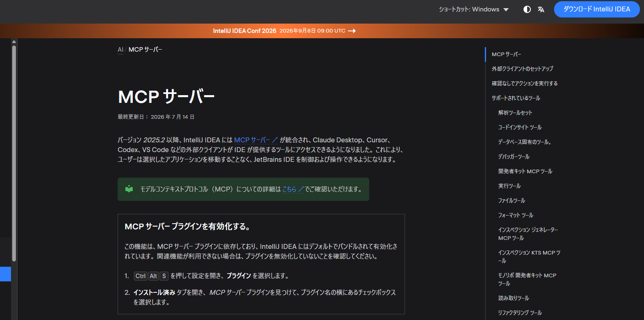Jump to 実行ツール section

[x=509, y=186]
